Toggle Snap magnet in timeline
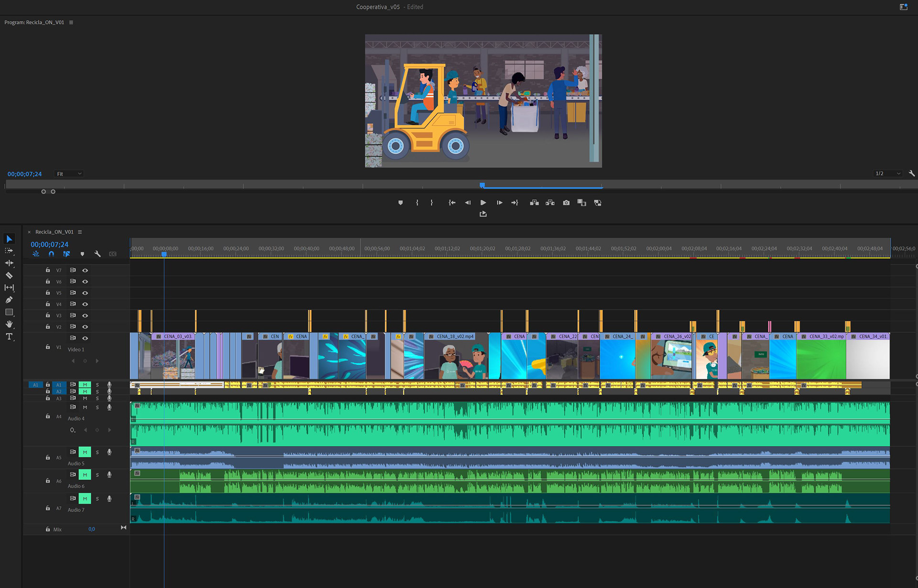 pos(51,254)
